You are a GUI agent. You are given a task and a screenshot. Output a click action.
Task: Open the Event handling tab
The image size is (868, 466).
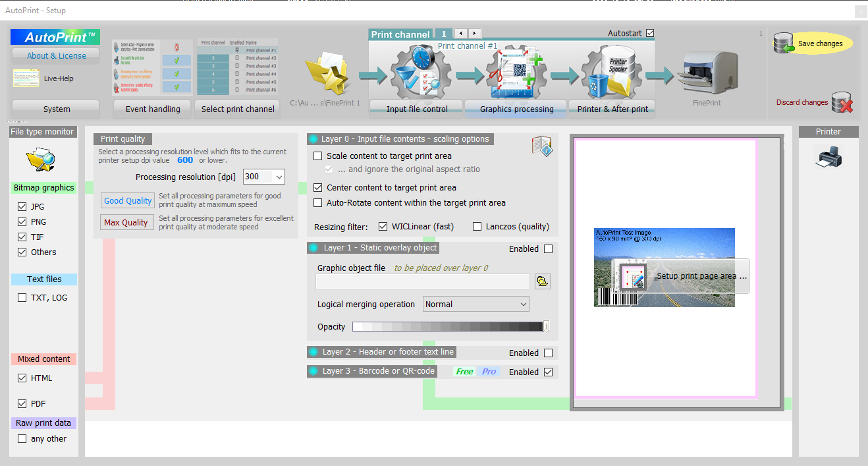click(x=153, y=109)
